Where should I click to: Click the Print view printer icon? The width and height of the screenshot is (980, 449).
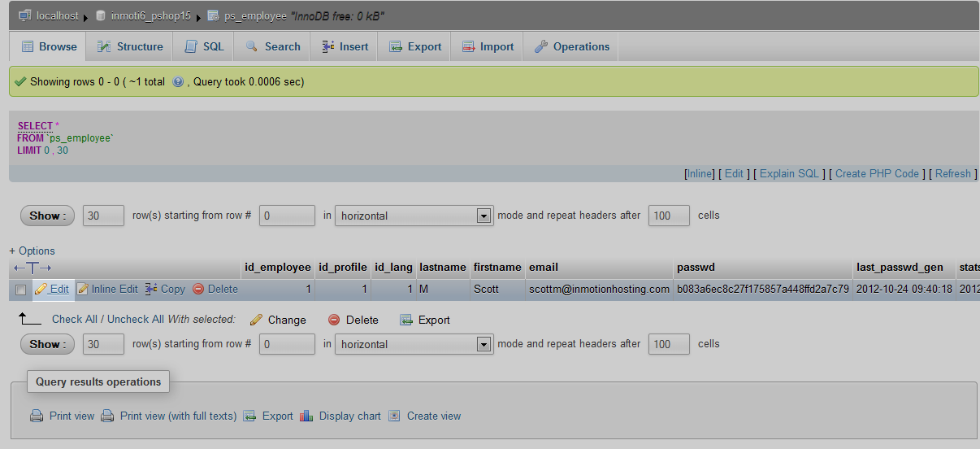[37, 416]
